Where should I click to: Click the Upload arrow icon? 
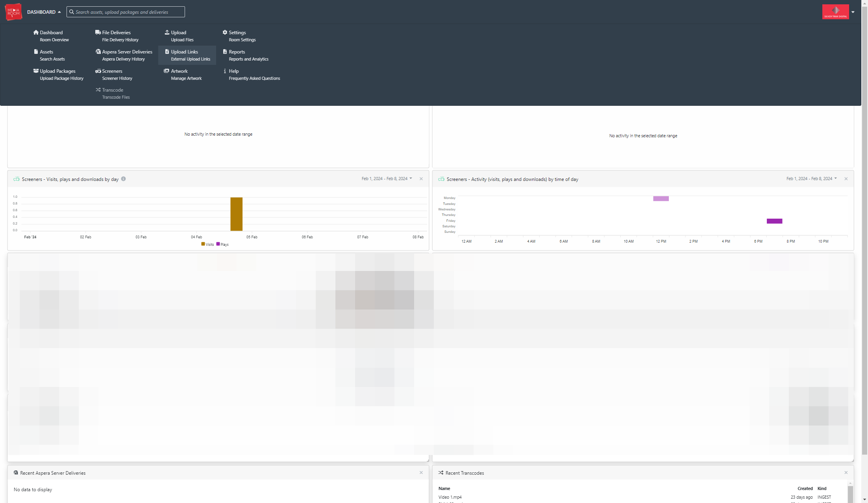pos(167,32)
